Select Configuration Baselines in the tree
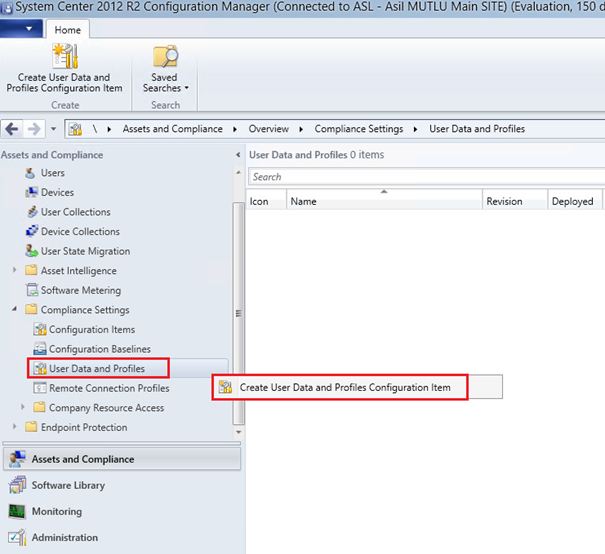The image size is (605, 554). tap(100, 349)
